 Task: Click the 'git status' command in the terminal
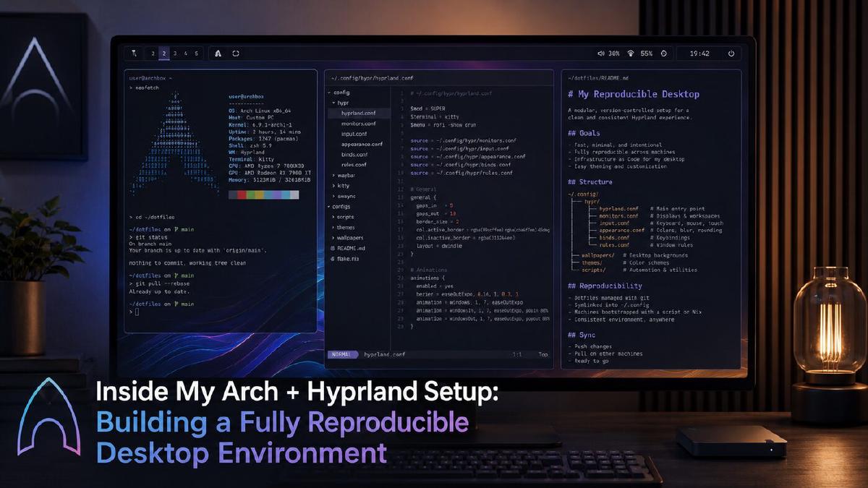point(152,237)
